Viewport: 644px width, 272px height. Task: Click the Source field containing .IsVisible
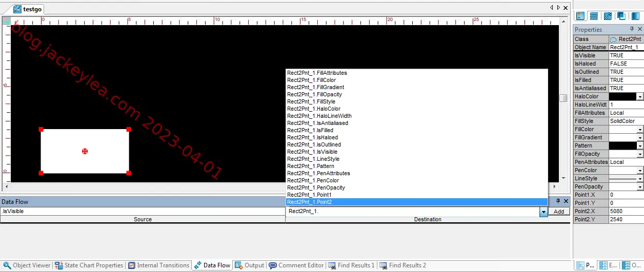click(x=143, y=211)
